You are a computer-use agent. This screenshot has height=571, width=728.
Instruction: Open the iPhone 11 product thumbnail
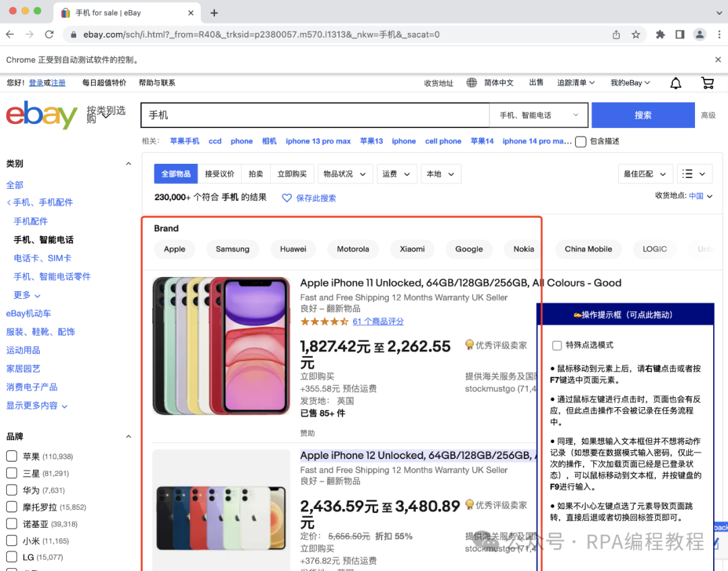(x=222, y=346)
